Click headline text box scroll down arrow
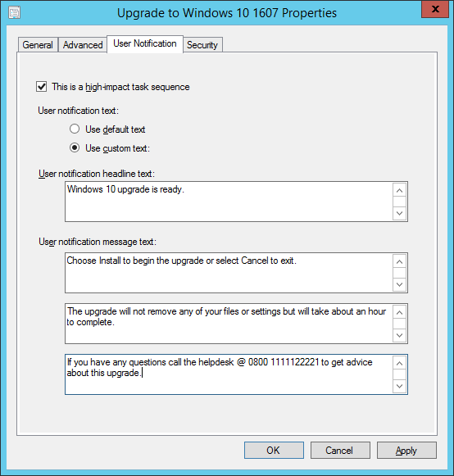 point(399,213)
